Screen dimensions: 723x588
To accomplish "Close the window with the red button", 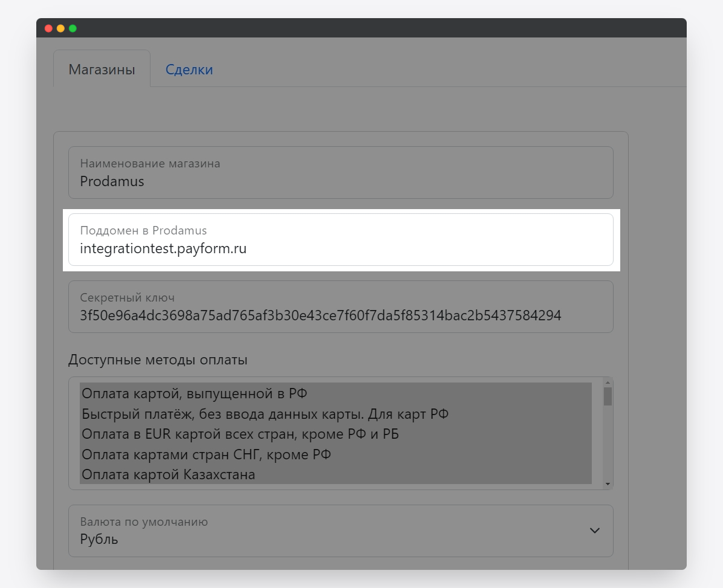I will tap(49, 28).
